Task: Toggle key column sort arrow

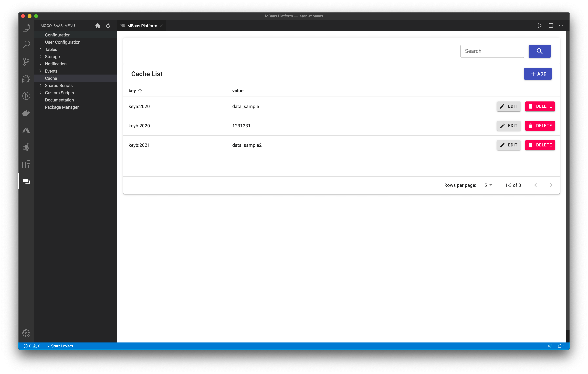Action: tap(140, 91)
